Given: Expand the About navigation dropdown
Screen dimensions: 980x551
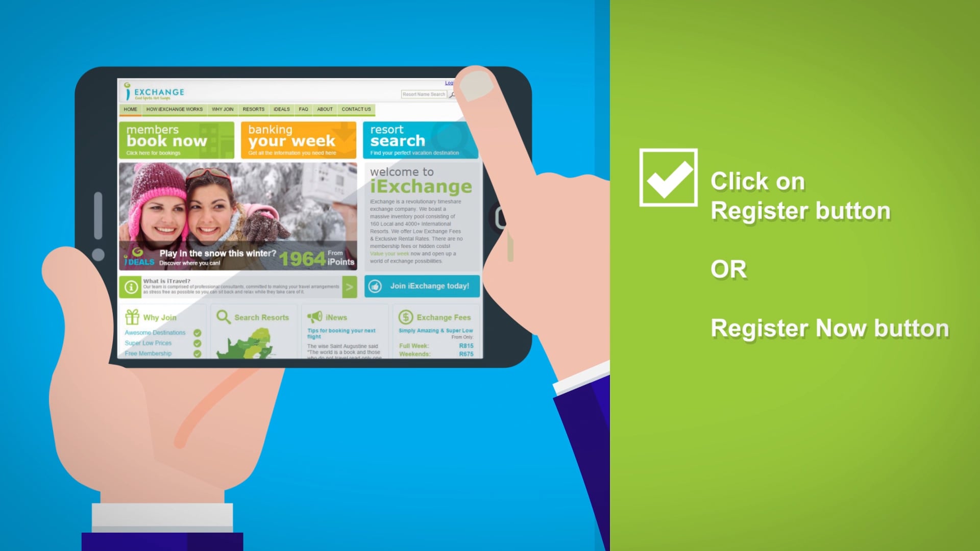Looking at the screenshot, I should point(324,110).
